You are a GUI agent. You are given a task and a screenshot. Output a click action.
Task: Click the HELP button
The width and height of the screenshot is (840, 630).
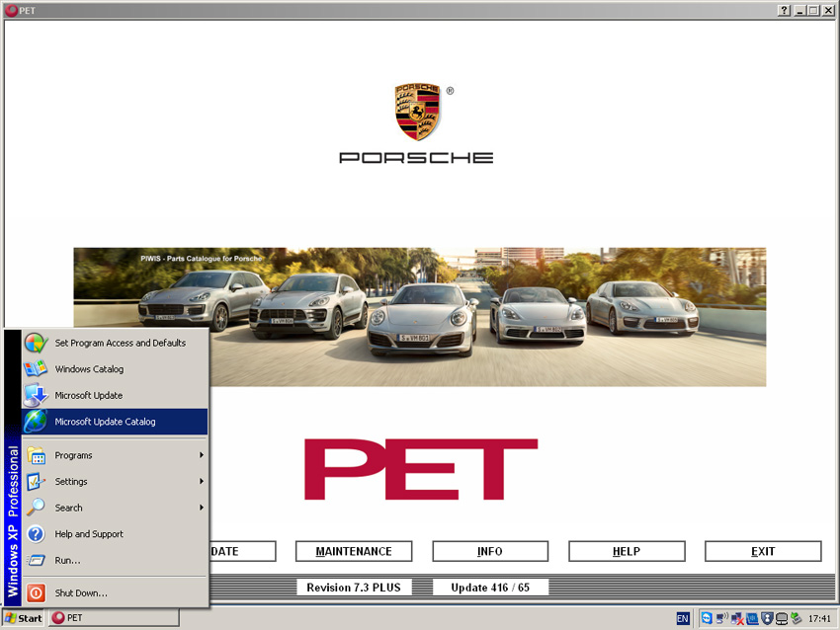[x=627, y=551]
